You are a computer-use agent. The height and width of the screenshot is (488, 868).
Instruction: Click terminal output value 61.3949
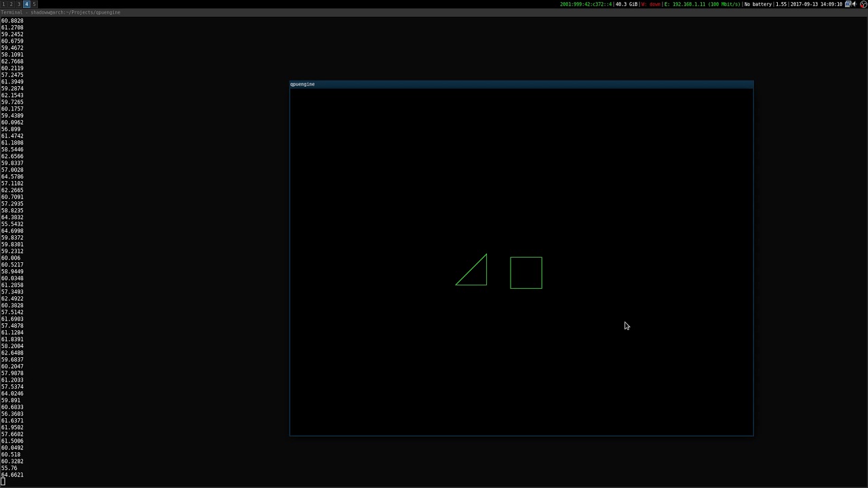point(12,82)
